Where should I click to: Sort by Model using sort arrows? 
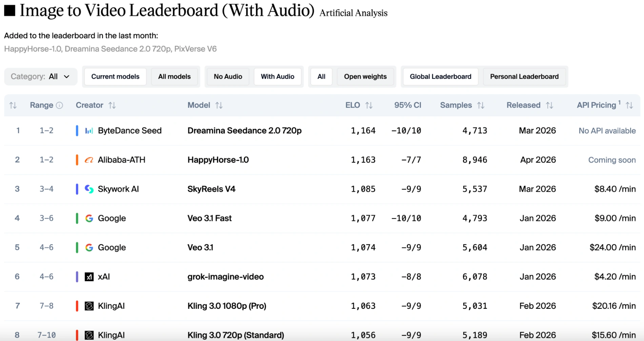219,105
